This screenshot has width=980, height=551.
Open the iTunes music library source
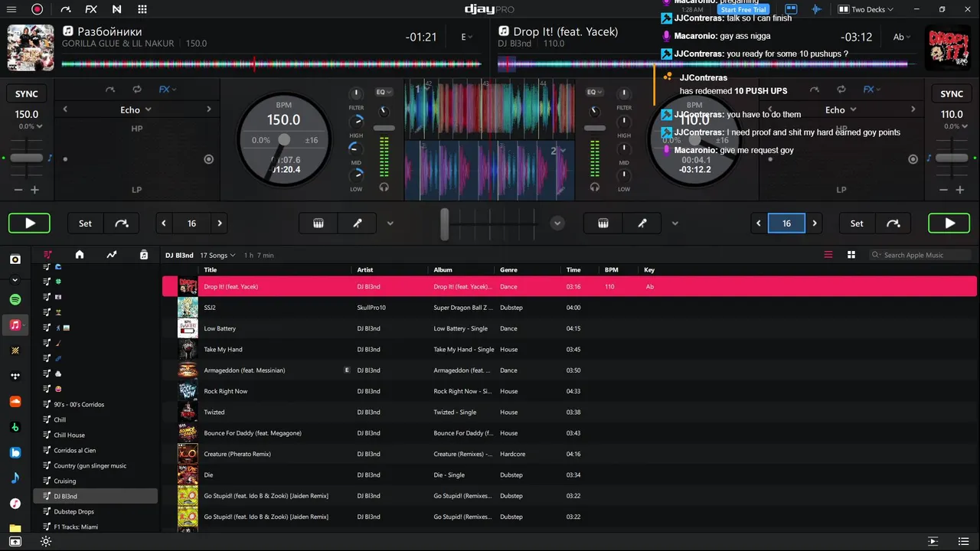[x=15, y=503]
